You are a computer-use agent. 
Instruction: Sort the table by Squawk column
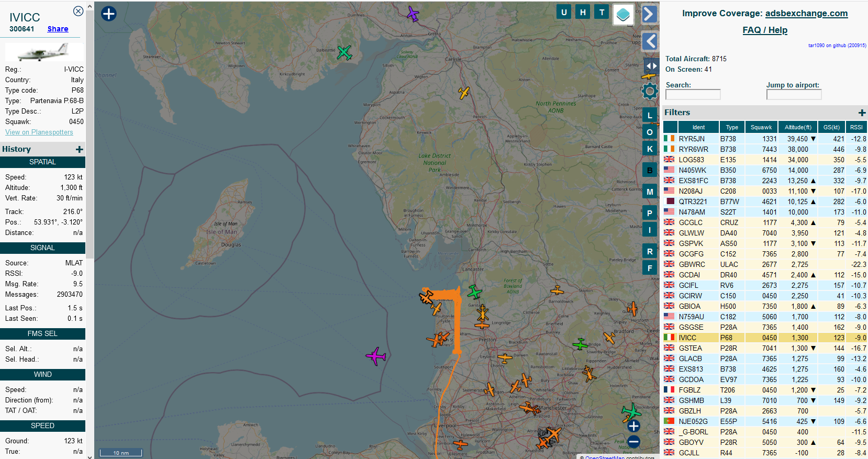point(761,127)
